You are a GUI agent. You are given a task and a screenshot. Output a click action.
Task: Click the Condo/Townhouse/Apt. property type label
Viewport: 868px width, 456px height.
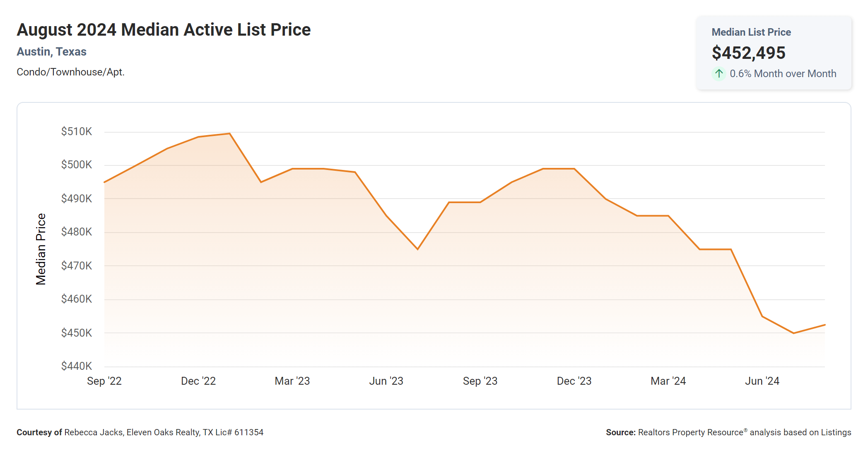point(70,72)
